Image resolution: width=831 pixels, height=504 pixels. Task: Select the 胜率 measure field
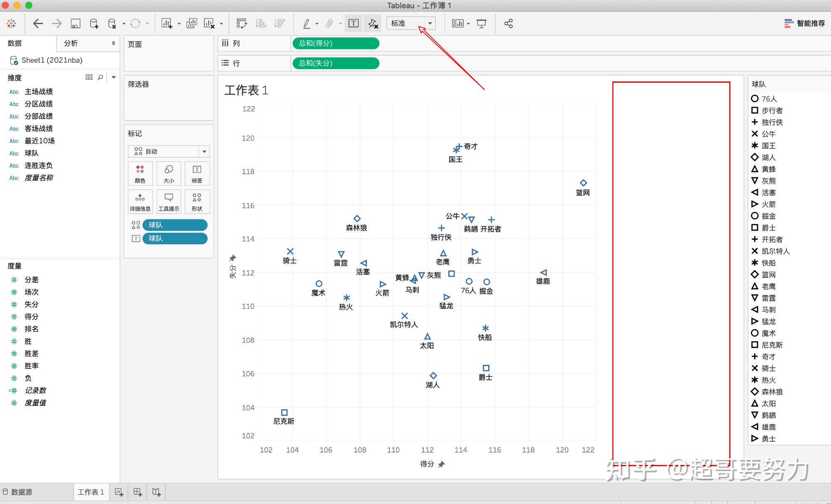point(32,366)
